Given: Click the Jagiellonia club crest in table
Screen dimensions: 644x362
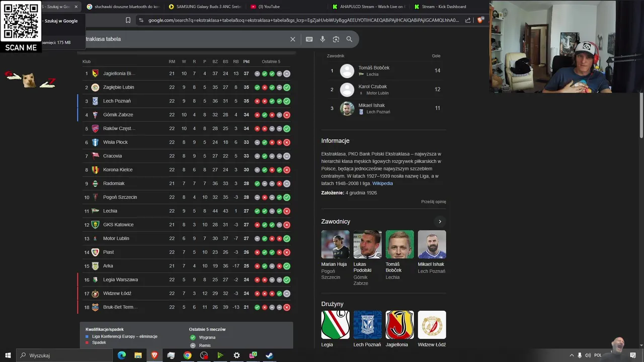Looking at the screenshot, I should (95, 73).
